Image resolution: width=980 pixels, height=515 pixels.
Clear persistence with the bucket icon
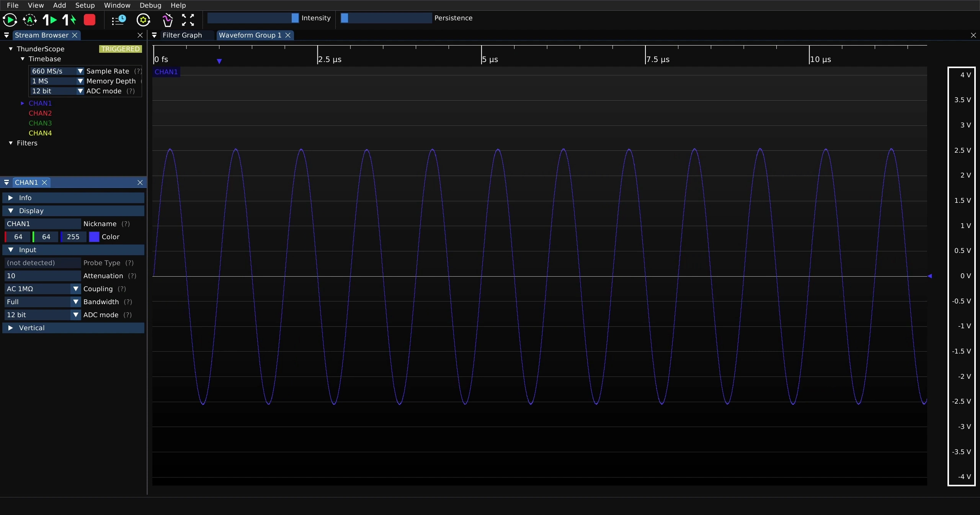tap(167, 20)
